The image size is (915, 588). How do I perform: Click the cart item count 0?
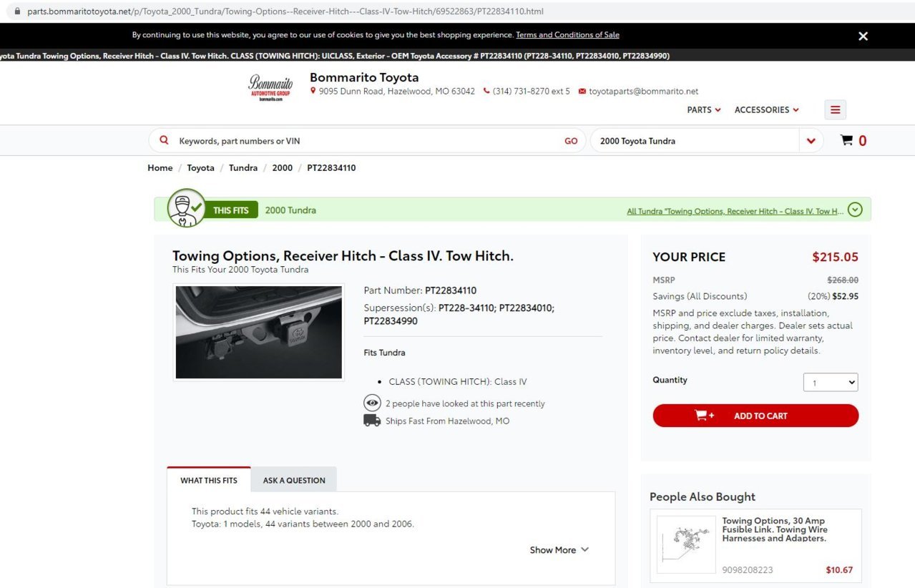click(862, 141)
